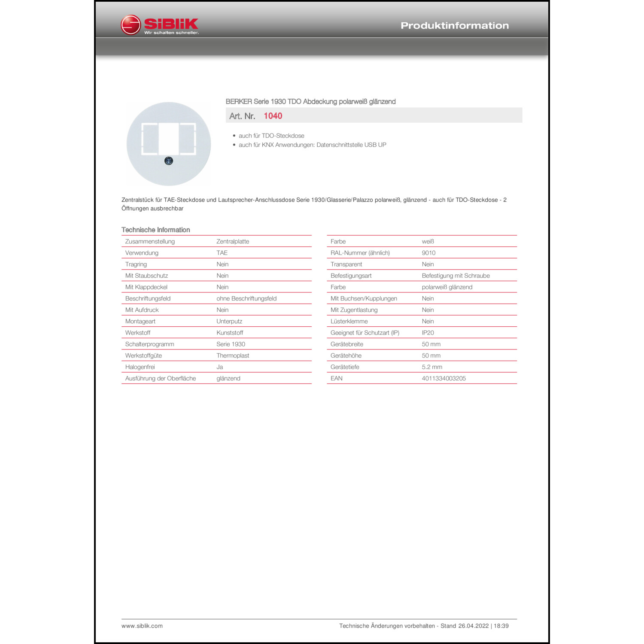Click the value 'Serie 1930' in Schalterprogramm row
The height and width of the screenshot is (644, 644).
[x=231, y=344]
